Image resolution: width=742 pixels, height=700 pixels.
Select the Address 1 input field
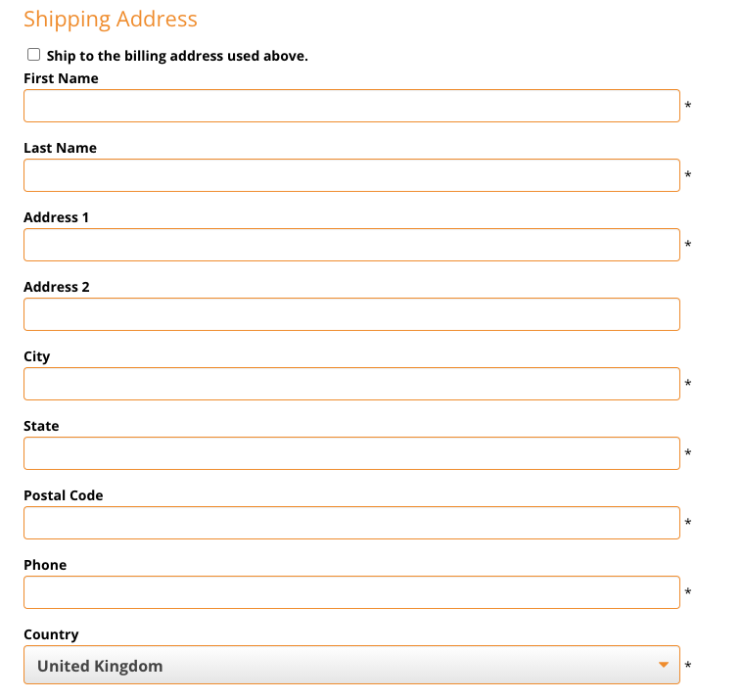[351, 245]
